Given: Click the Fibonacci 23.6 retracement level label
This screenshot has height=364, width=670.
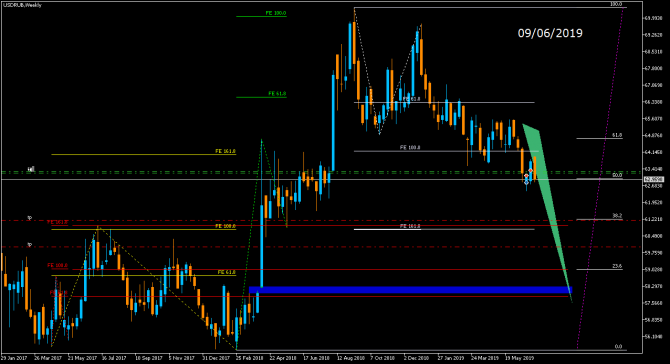Looking at the screenshot, I should pos(617,266).
